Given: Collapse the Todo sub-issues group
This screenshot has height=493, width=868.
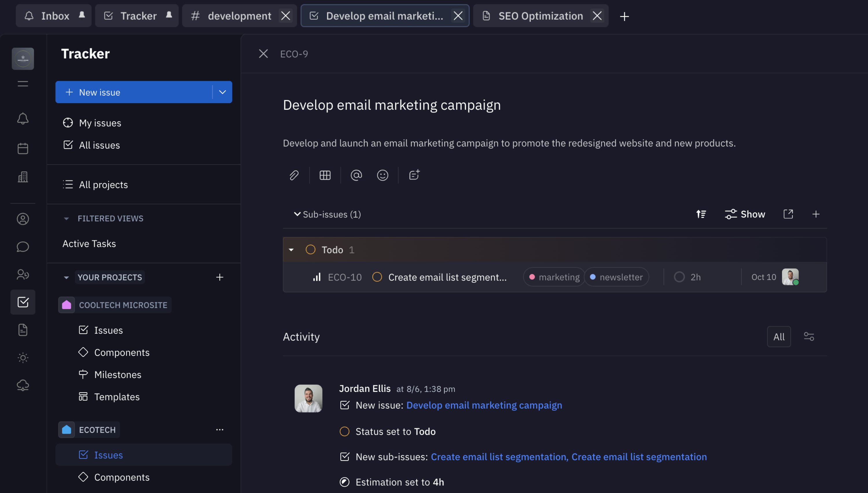Looking at the screenshot, I should click(291, 250).
